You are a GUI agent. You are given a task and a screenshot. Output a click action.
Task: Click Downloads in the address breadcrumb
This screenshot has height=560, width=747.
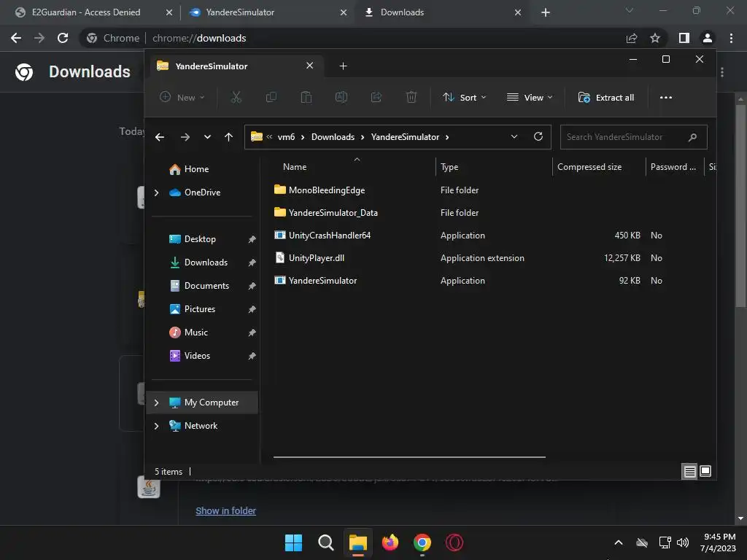[333, 137]
